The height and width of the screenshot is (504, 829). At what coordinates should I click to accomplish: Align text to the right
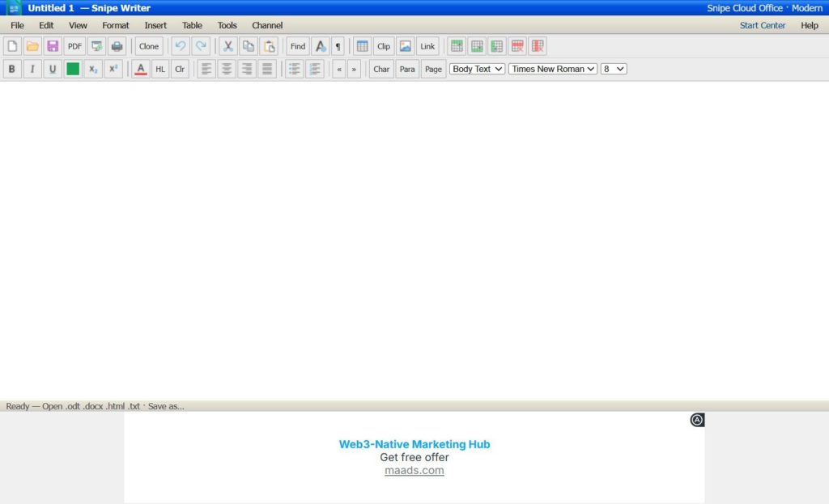(247, 69)
